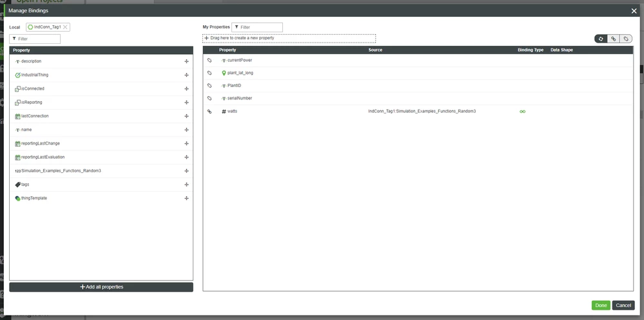The image size is (644, 320).
Task: Click Add all properties button
Action: click(x=101, y=287)
